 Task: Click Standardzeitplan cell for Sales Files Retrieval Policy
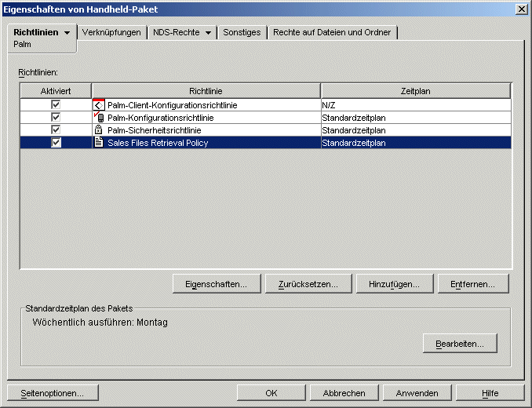(x=416, y=143)
